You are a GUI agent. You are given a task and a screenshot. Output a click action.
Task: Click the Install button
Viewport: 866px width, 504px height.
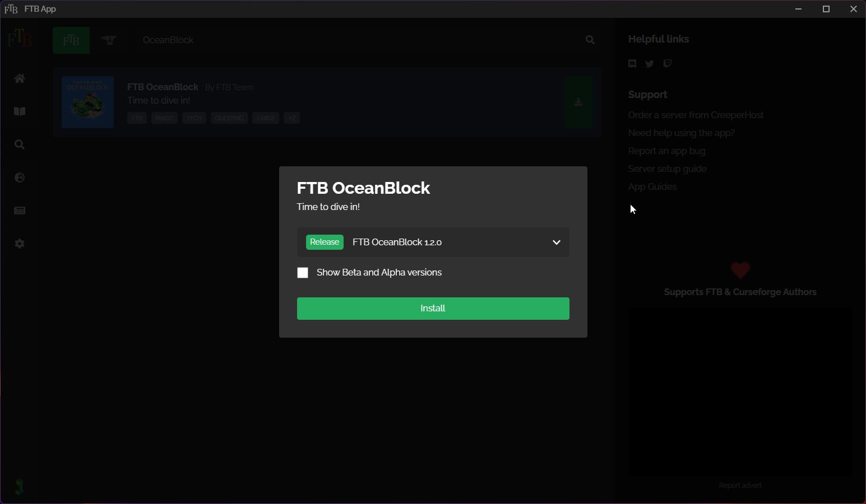433,309
